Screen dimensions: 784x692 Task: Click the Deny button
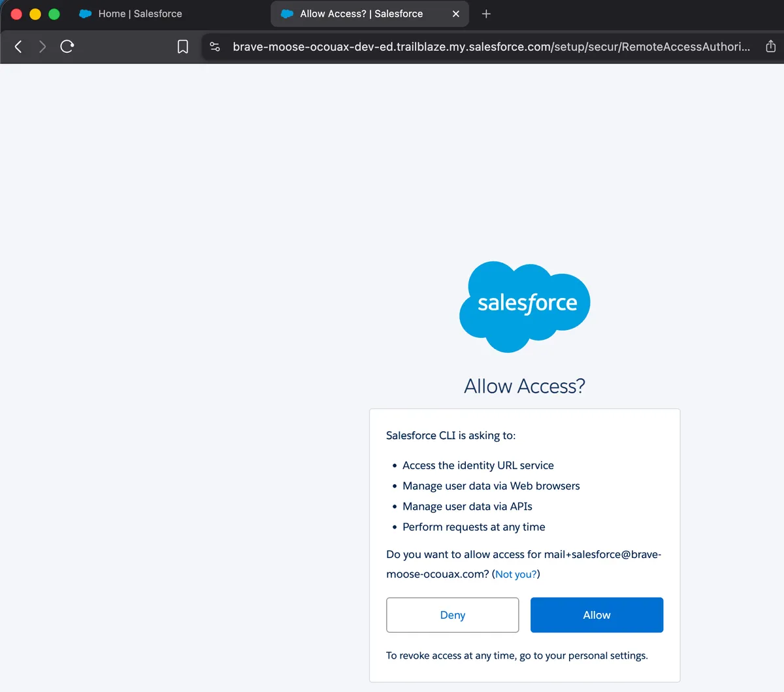point(453,615)
